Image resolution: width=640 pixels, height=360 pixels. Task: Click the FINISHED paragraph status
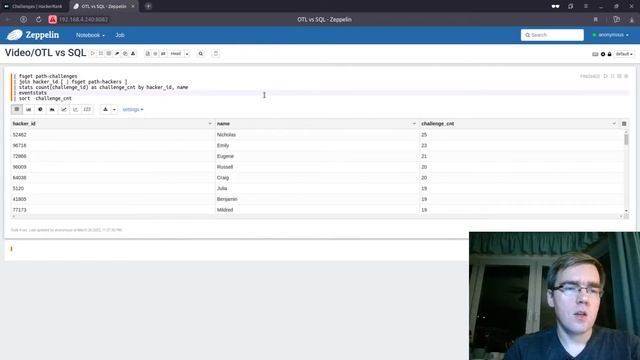pos(590,76)
